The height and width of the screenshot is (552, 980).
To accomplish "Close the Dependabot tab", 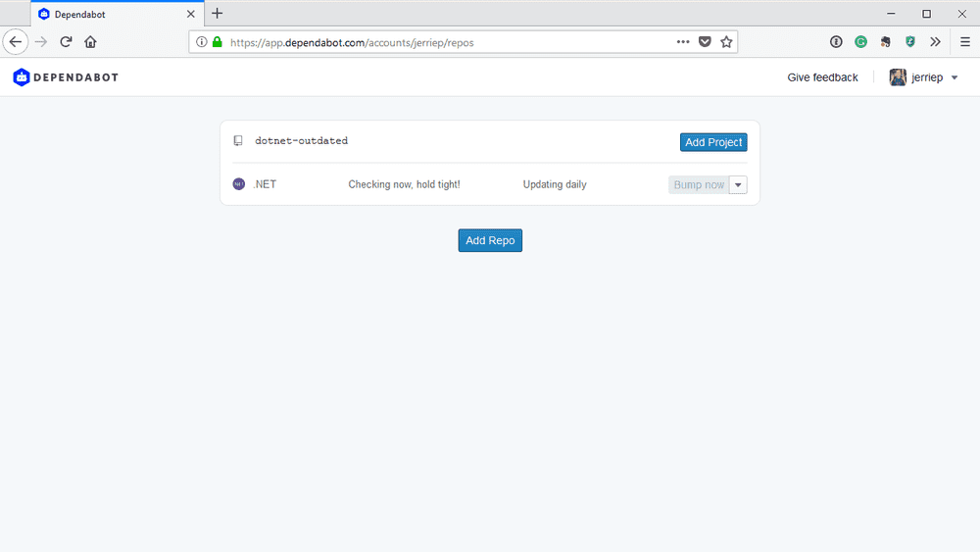I will 191,14.
